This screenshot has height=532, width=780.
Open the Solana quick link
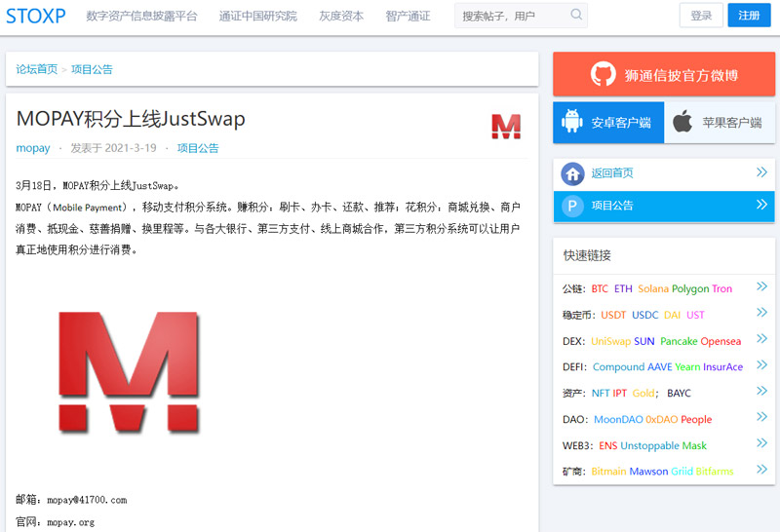pyautogui.click(x=653, y=288)
